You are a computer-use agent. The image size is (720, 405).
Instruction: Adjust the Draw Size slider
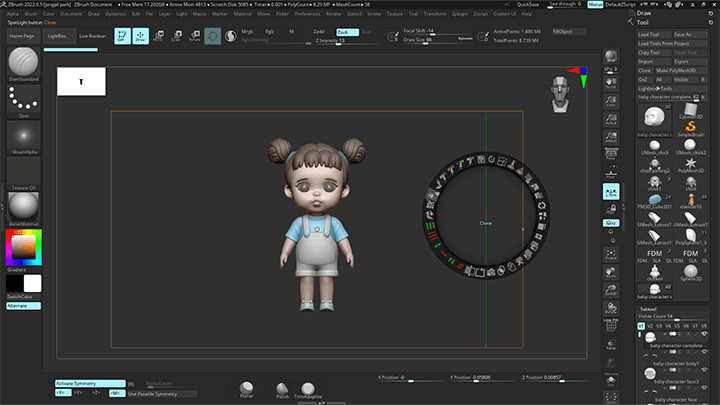point(437,40)
